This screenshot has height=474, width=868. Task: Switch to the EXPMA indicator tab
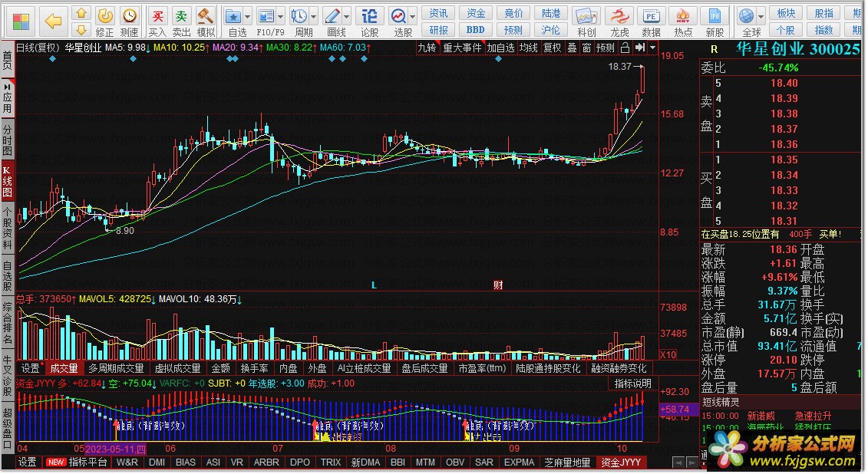click(520, 462)
